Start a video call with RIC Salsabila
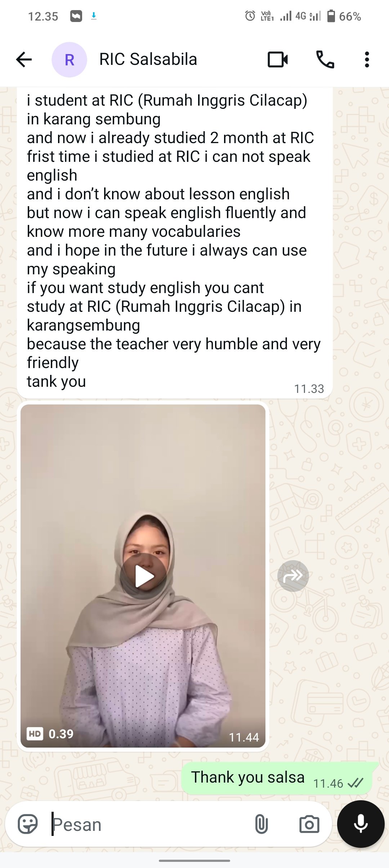 click(278, 59)
